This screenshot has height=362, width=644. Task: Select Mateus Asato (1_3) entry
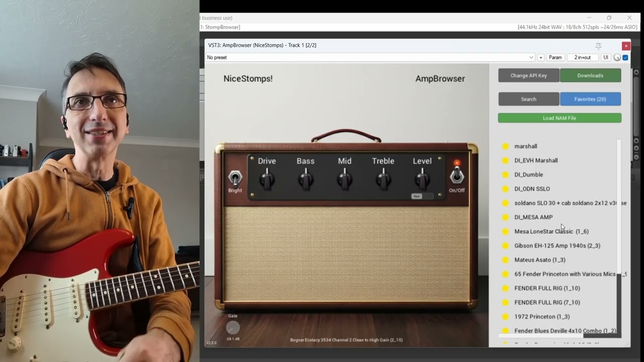pos(540,260)
